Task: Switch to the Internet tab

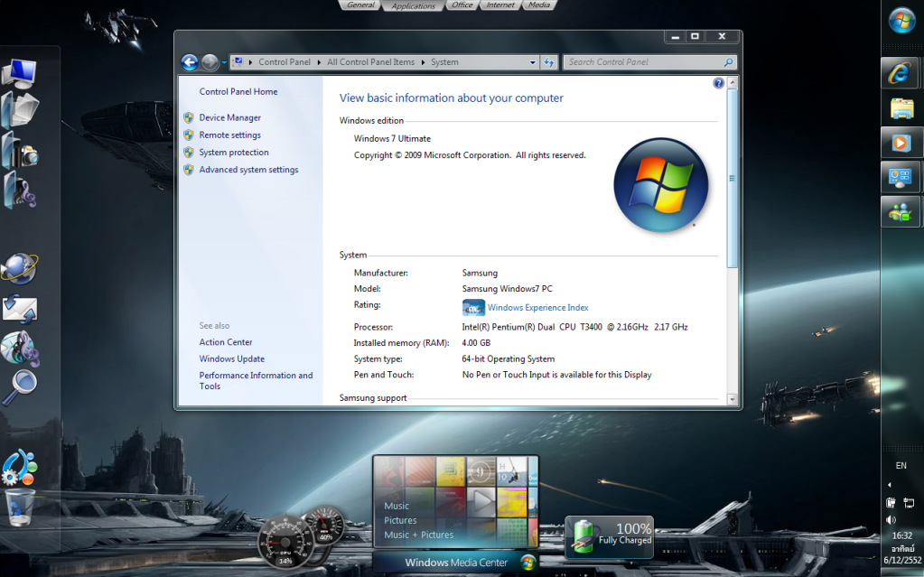Action: (x=500, y=5)
